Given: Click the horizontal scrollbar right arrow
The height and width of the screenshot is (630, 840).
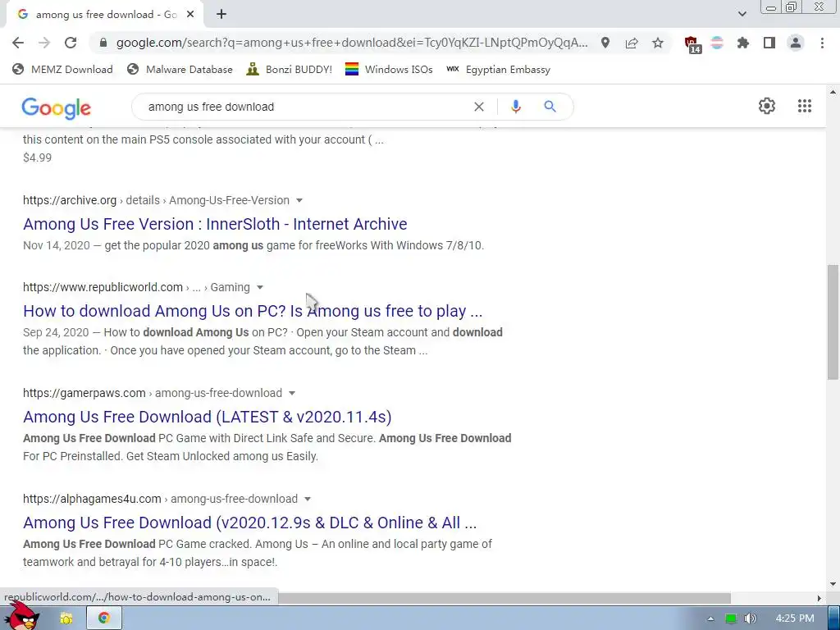Looking at the screenshot, I should tap(819, 598).
